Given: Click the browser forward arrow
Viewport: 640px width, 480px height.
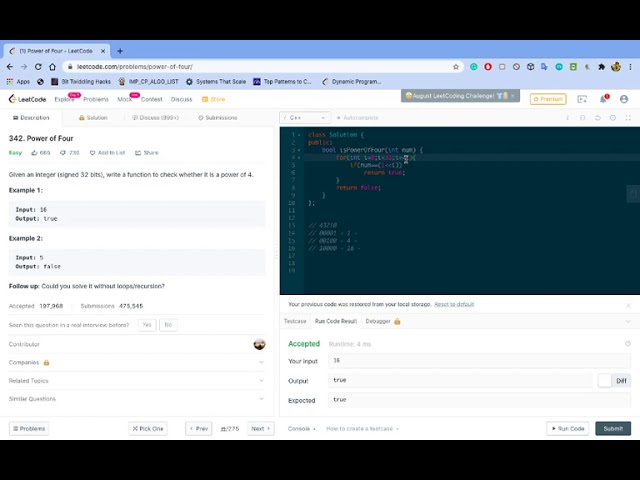Looking at the screenshot, I should coord(24,67).
